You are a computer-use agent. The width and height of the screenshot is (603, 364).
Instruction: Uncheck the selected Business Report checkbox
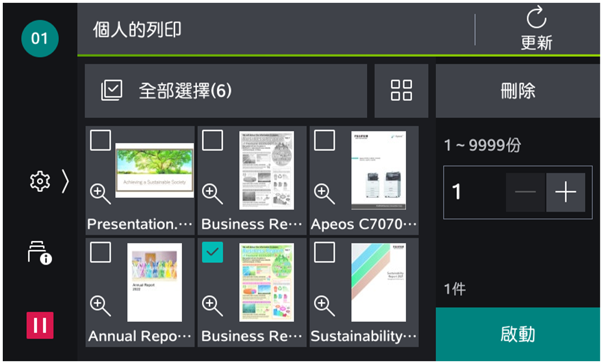pos(213,252)
